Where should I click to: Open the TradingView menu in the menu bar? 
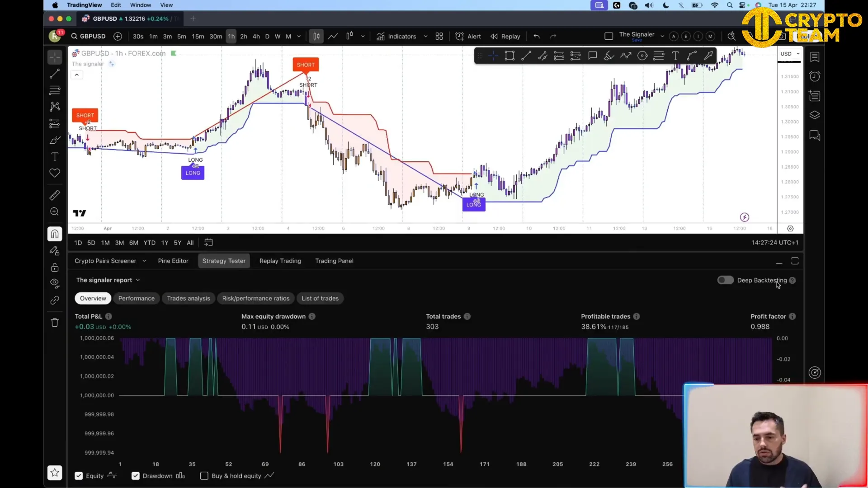[85, 5]
